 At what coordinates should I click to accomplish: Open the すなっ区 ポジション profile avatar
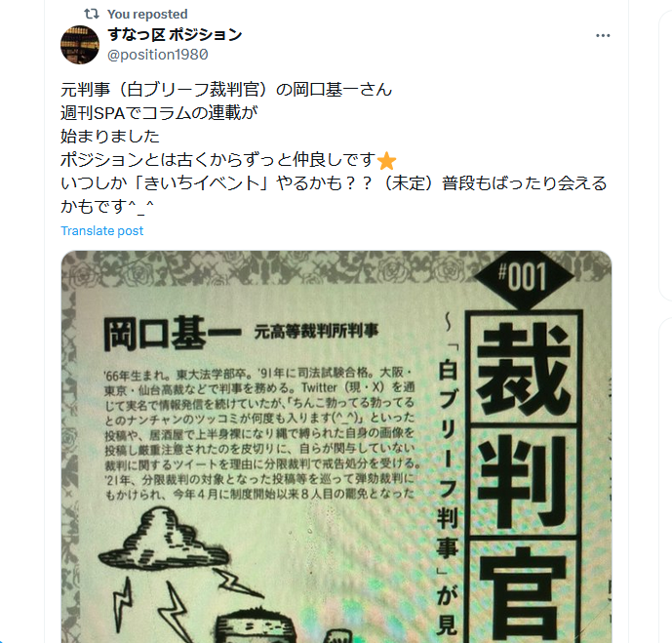[80, 45]
